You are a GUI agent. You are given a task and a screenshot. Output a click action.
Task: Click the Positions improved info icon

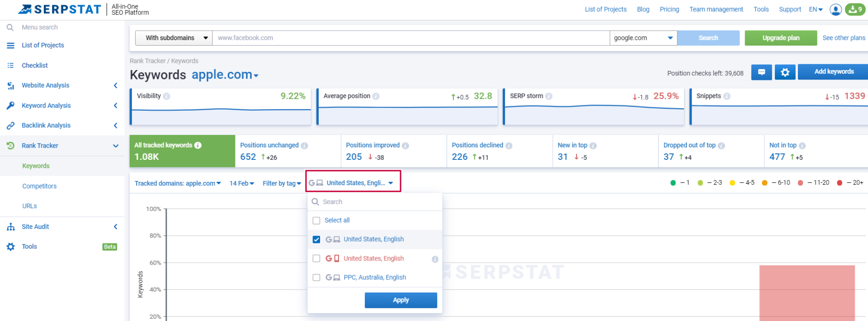[405, 145]
